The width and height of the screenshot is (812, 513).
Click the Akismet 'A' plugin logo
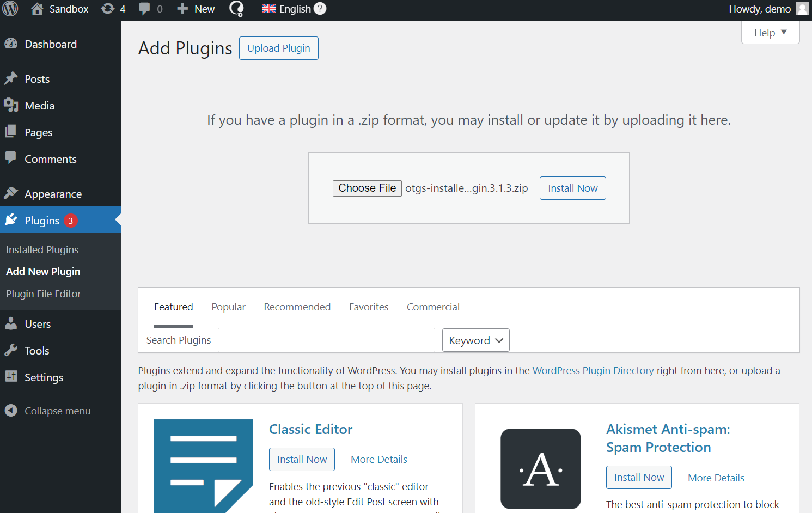click(x=540, y=468)
